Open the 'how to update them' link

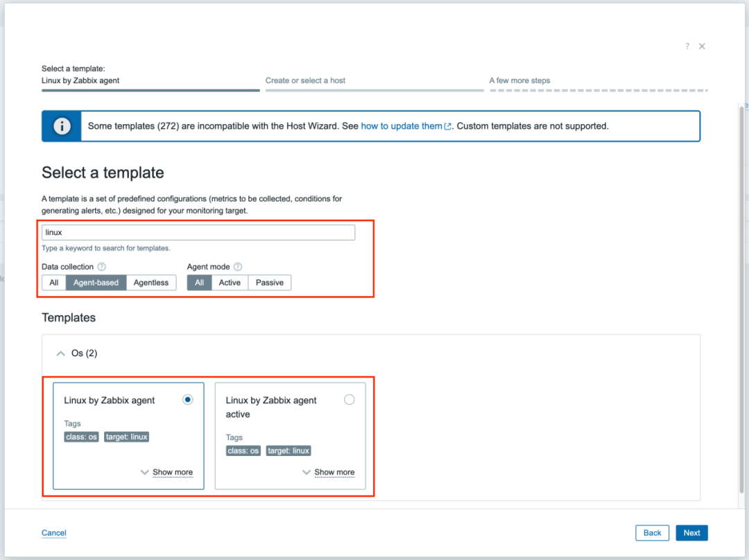[x=402, y=126]
